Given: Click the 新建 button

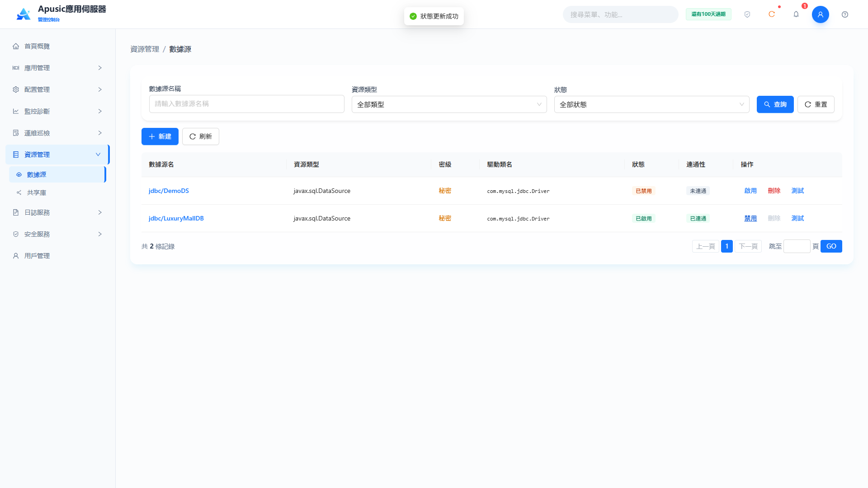Looking at the screenshot, I should 160,136.
